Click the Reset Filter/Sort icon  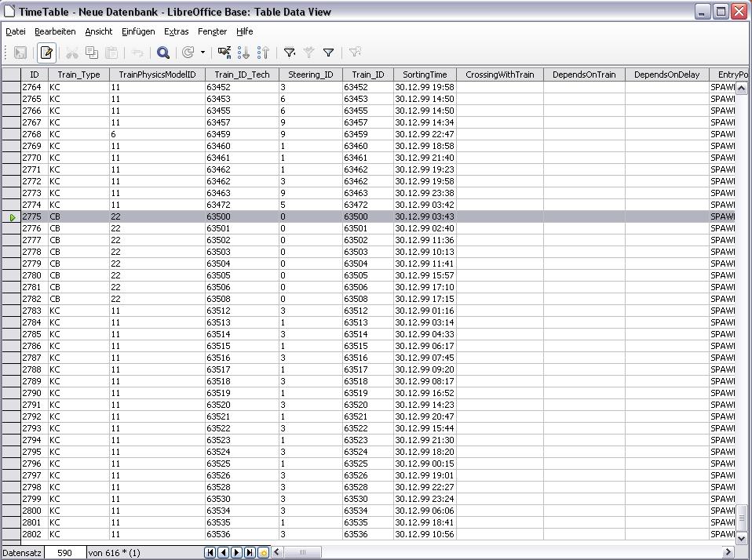[x=355, y=53]
